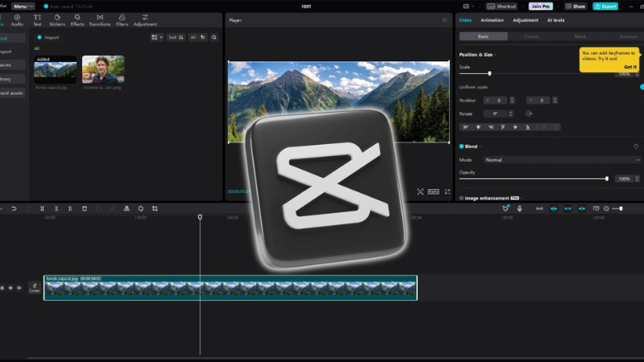Image resolution: width=644 pixels, height=362 pixels.
Task: Open the Stickers panel
Action: (x=57, y=20)
